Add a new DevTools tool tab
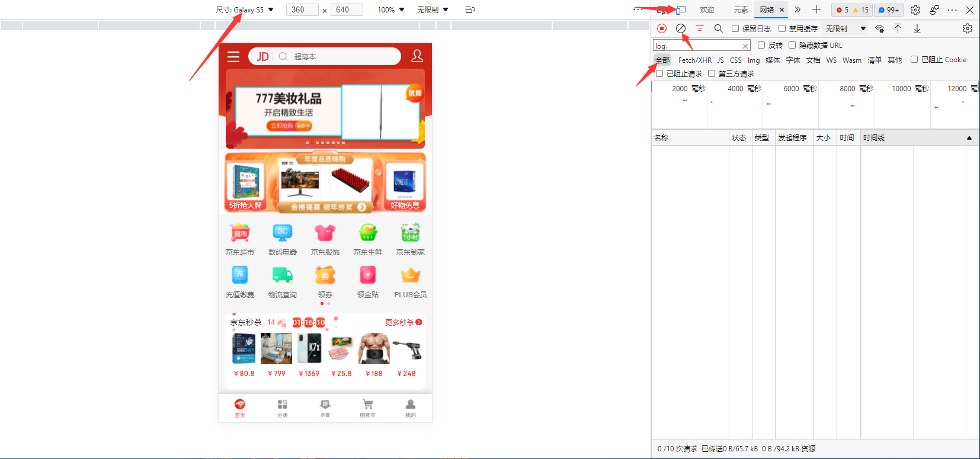This screenshot has height=459, width=980. (816, 9)
